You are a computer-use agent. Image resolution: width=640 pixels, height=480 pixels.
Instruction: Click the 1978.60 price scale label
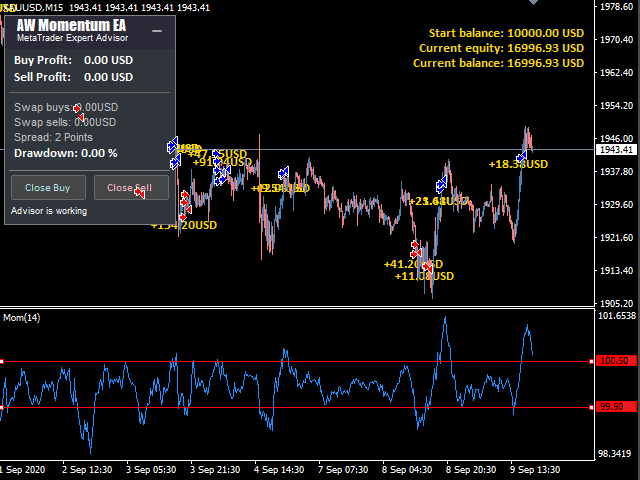(616, 7)
